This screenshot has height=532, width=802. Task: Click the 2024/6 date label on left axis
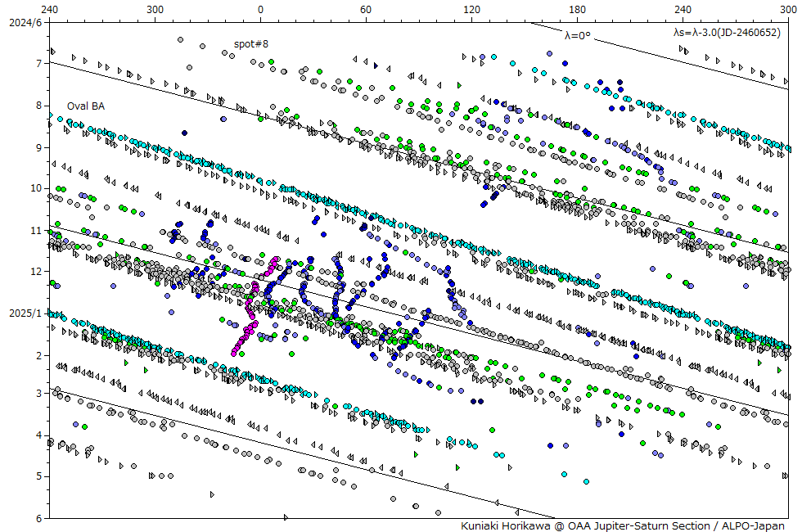pos(23,21)
